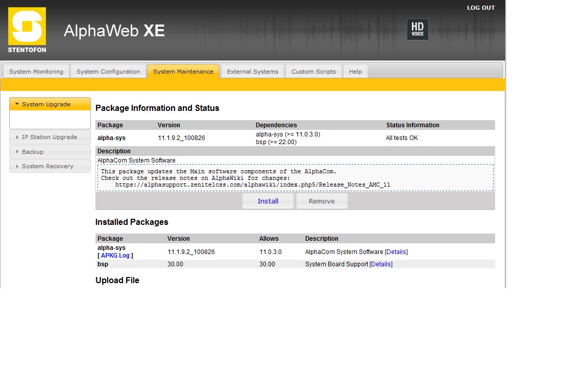Expand the Backup sidebar section
Screen dimensions: 588x368
(50, 152)
